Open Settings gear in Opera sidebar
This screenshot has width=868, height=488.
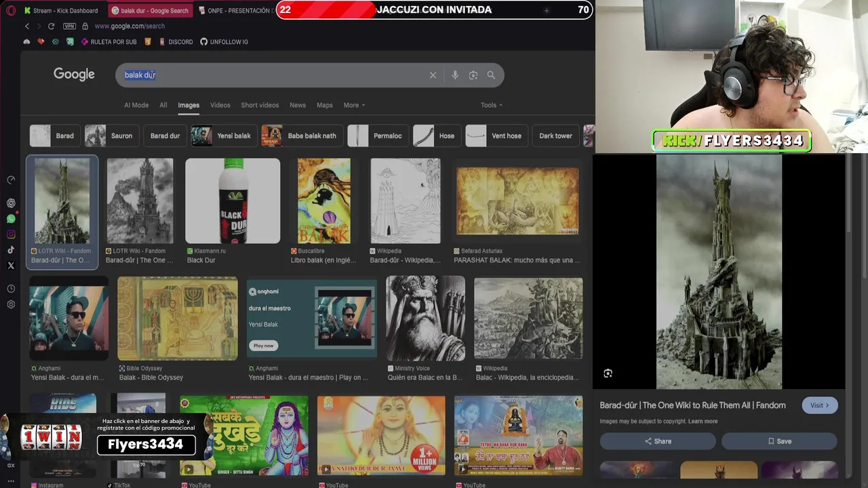coord(11,304)
